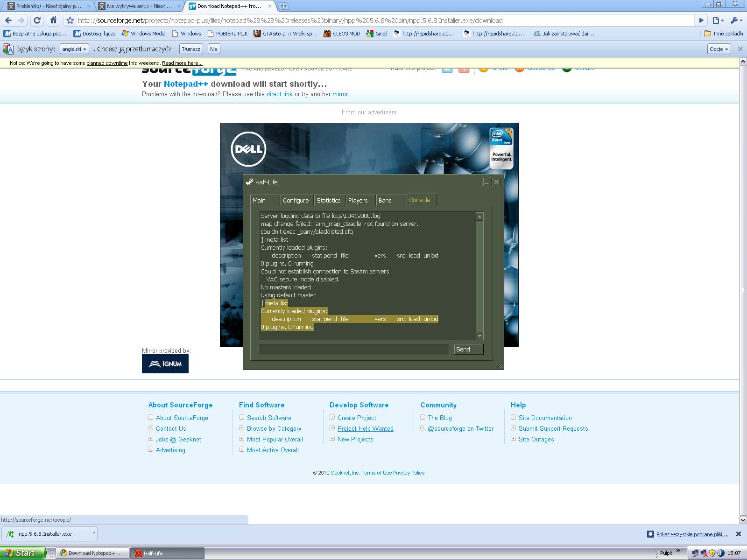The image size is (747, 560).
Task: Open the wrench settings menu
Action: coord(736,20)
